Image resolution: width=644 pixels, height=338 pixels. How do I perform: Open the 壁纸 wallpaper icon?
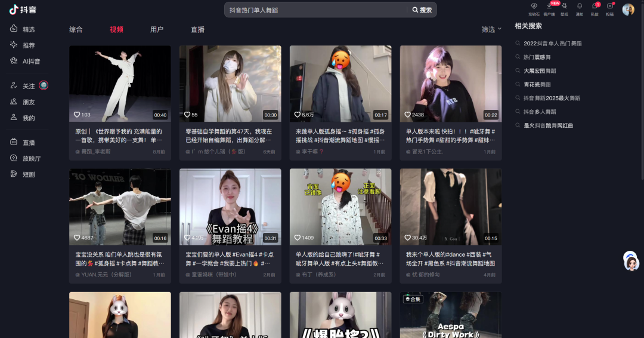[x=564, y=7]
